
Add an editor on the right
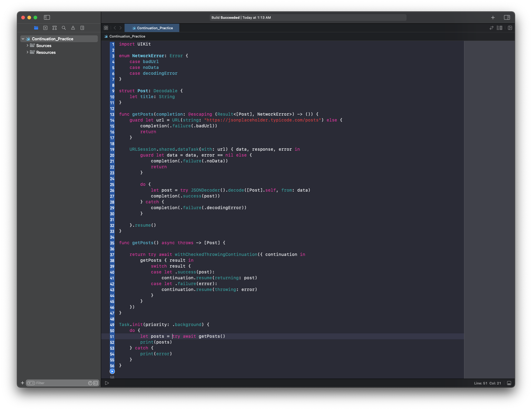(x=510, y=28)
